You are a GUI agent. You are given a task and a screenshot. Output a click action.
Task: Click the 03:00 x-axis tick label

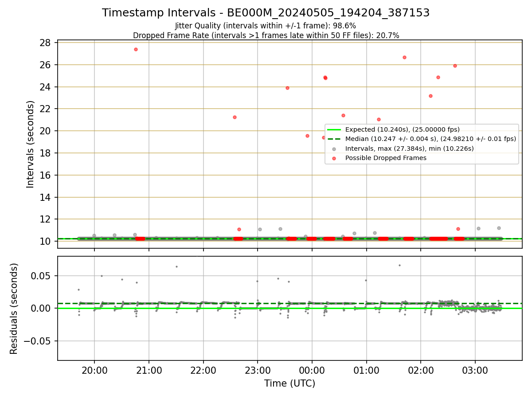(475, 370)
